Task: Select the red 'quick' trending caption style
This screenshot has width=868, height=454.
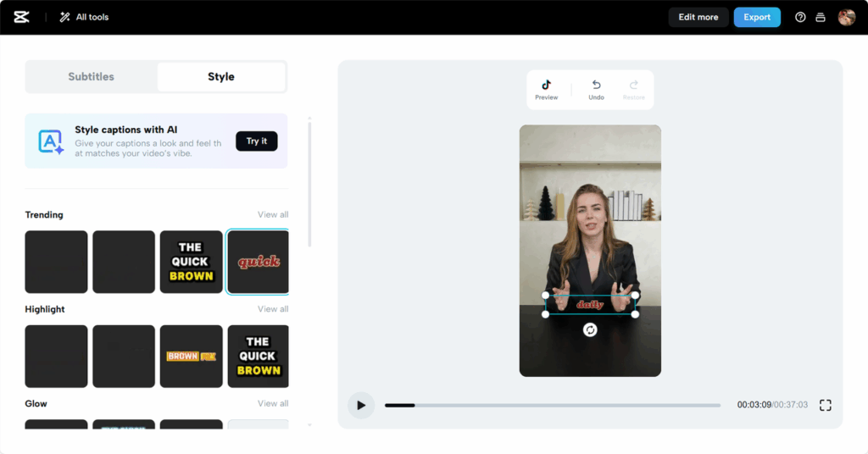Action: 258,262
